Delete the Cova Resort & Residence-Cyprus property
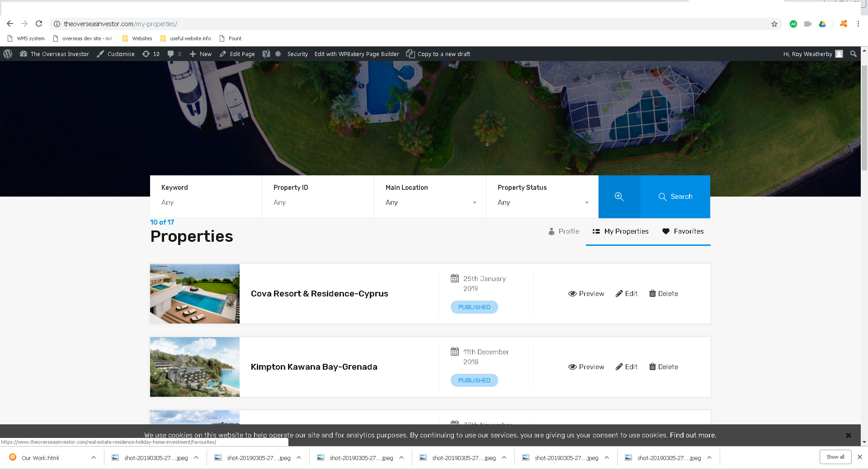 tap(663, 294)
